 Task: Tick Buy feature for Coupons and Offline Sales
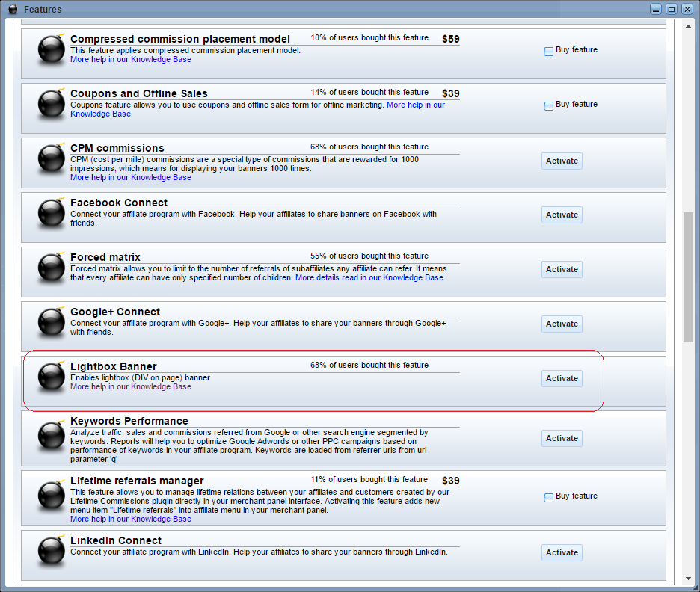tap(549, 105)
